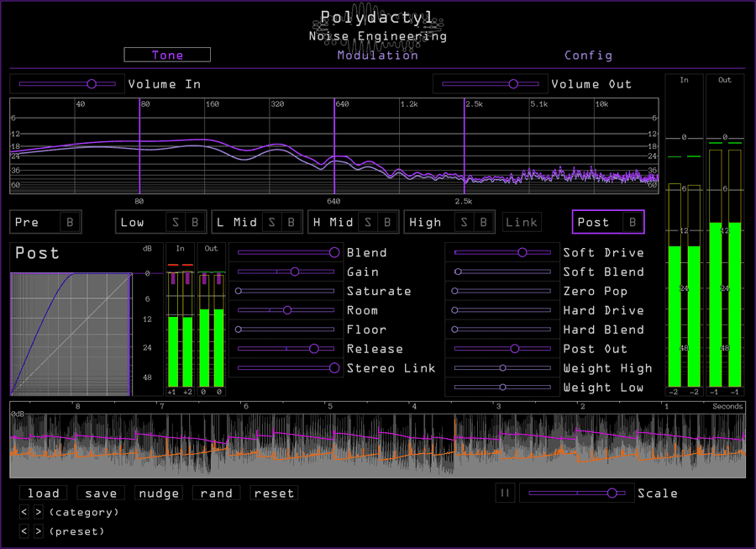Click the Saturate slider handle
The height and width of the screenshot is (549, 756).
click(239, 291)
